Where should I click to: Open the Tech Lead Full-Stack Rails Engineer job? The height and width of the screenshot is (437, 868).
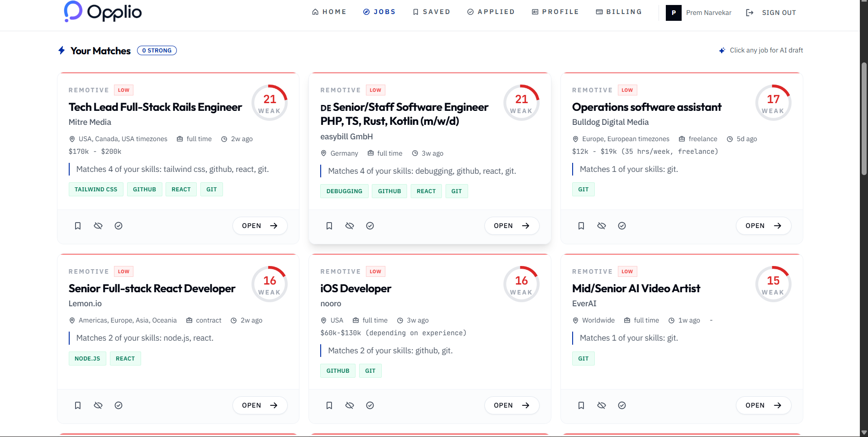260,226
